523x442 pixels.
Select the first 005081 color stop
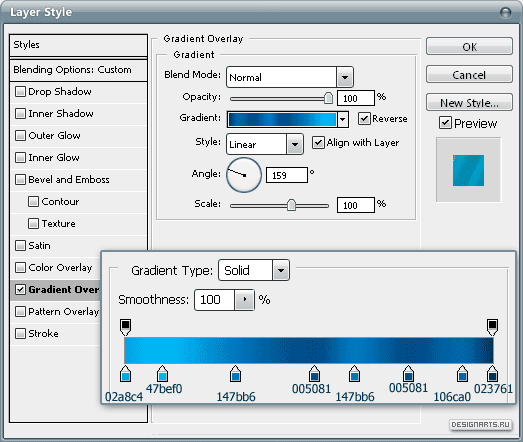click(x=314, y=374)
